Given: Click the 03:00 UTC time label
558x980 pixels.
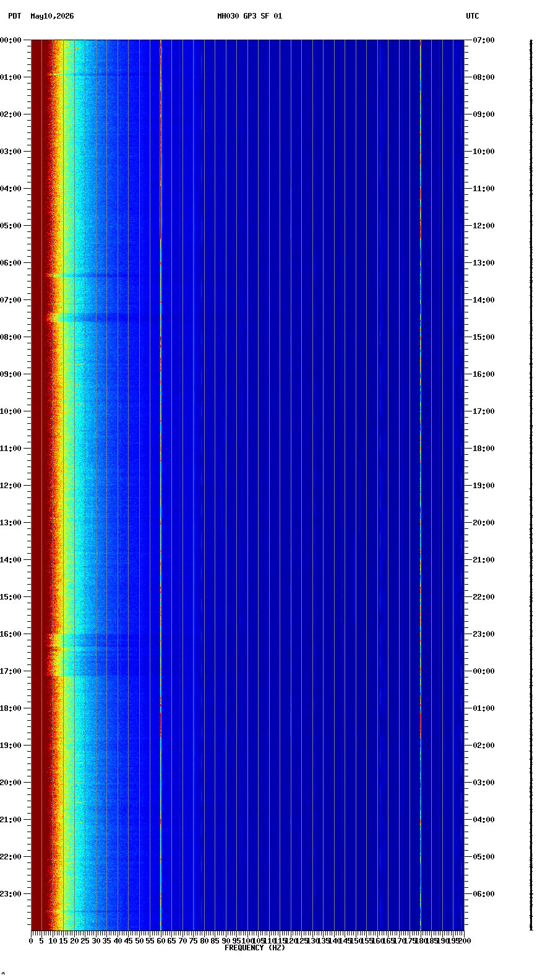Looking at the screenshot, I should 484,783.
